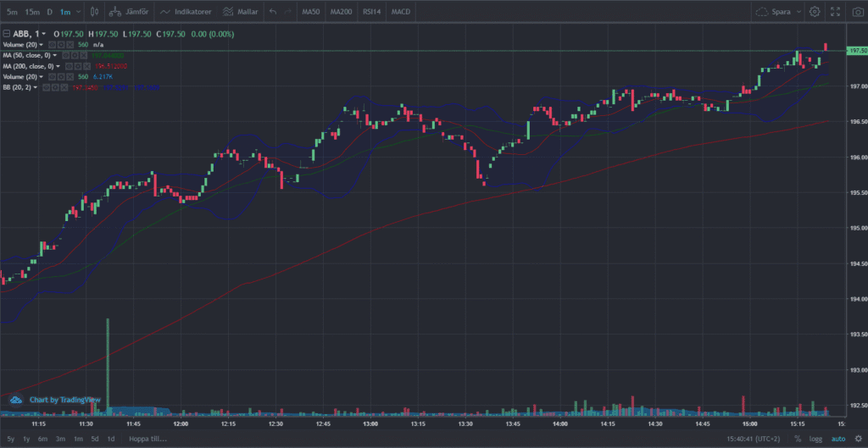Click the Hoppa till go-to-date field
The height and width of the screenshot is (448, 868).
tap(147, 439)
